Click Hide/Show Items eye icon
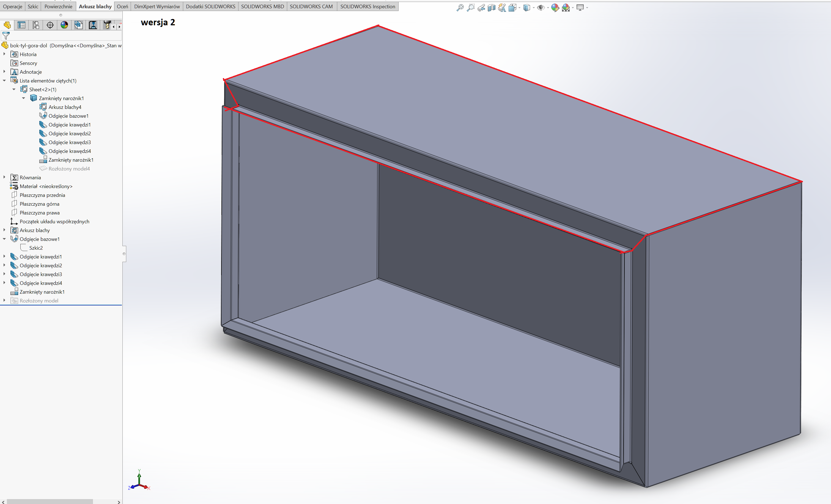The image size is (831, 504). point(541,7)
